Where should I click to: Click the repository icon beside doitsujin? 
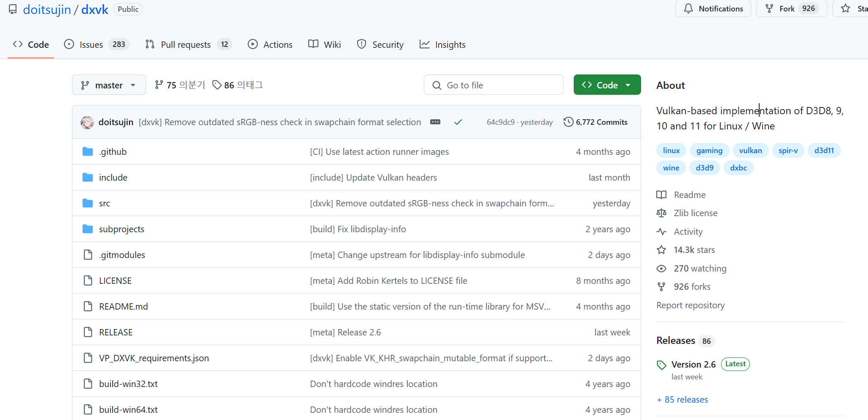coord(13,9)
